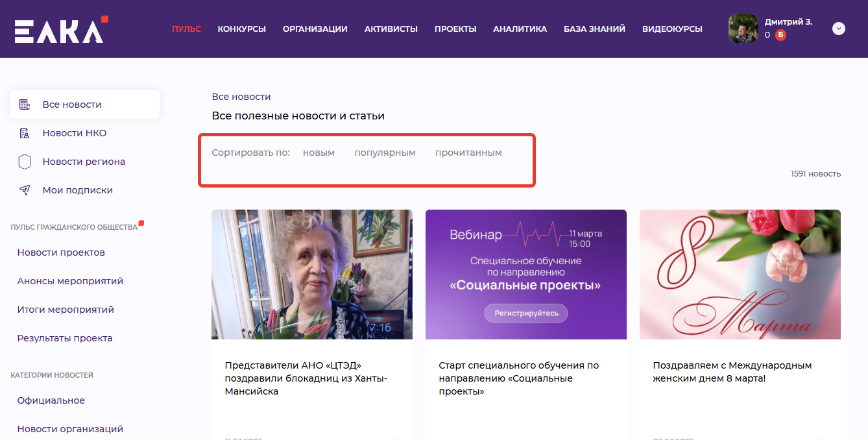
Task: Click the Все новости sidebar icon
Action: coord(25,104)
